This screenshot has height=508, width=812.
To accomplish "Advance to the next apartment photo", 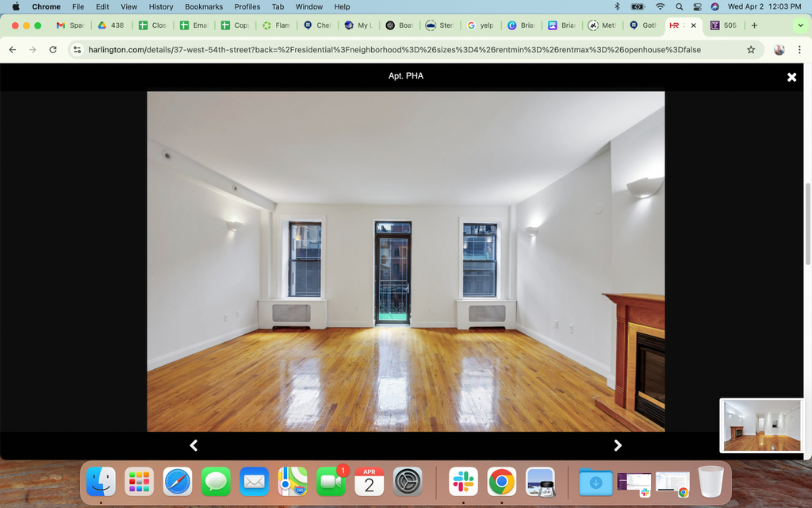I will click(617, 445).
